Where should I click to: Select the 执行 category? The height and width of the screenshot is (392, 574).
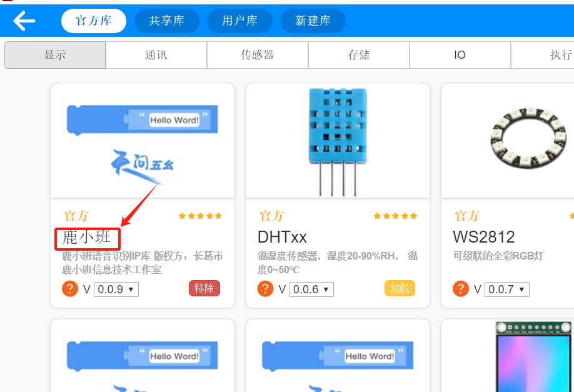click(543, 55)
